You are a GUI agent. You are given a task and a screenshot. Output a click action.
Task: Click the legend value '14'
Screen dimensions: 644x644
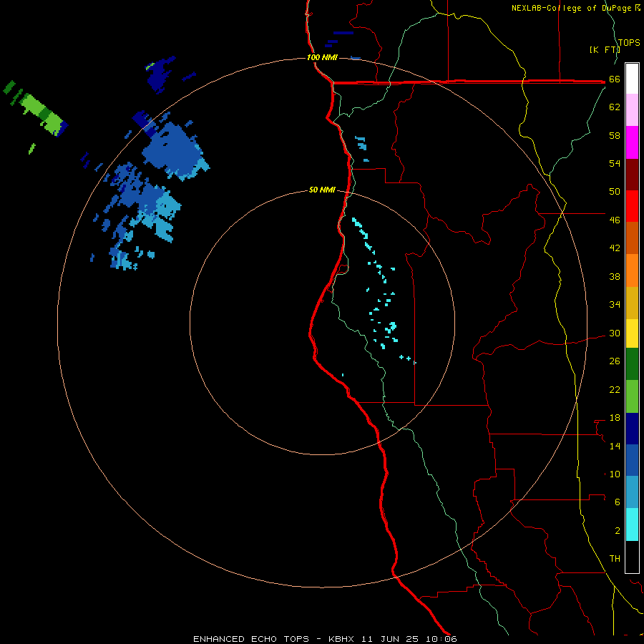[x=615, y=446]
